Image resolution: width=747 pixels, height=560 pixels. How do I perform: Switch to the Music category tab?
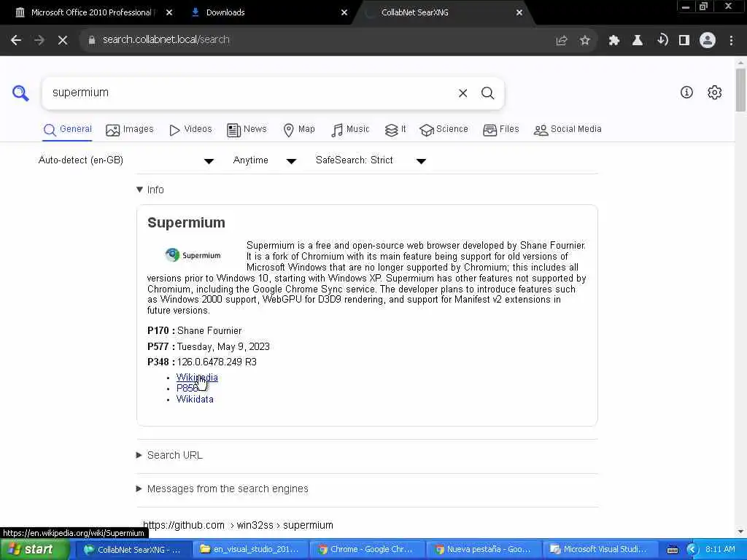(x=350, y=130)
